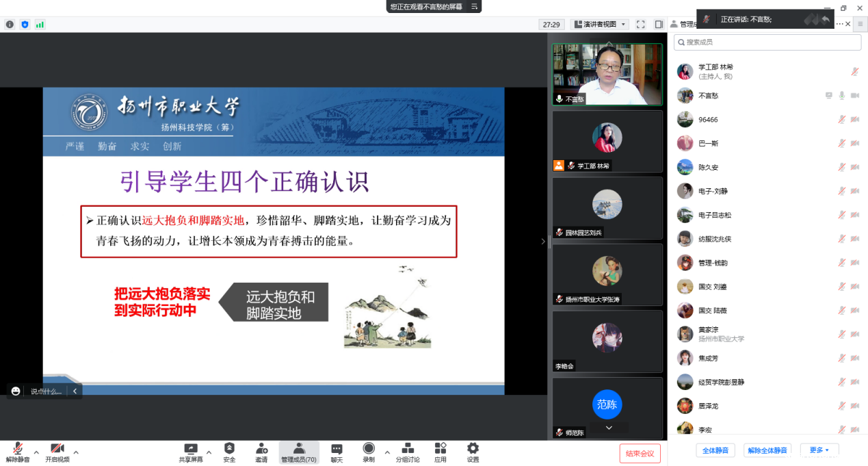The width and height of the screenshot is (868, 466).
Task: Open the 演讲者视图 view dropdown
Action: click(x=599, y=24)
